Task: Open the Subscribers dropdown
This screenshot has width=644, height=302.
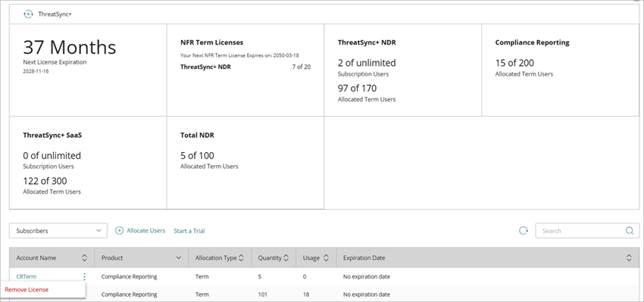Action: pyautogui.click(x=58, y=231)
